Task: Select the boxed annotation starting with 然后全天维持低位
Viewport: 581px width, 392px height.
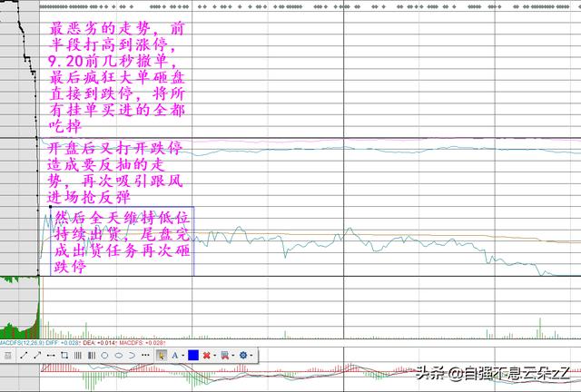Action: click(x=116, y=241)
